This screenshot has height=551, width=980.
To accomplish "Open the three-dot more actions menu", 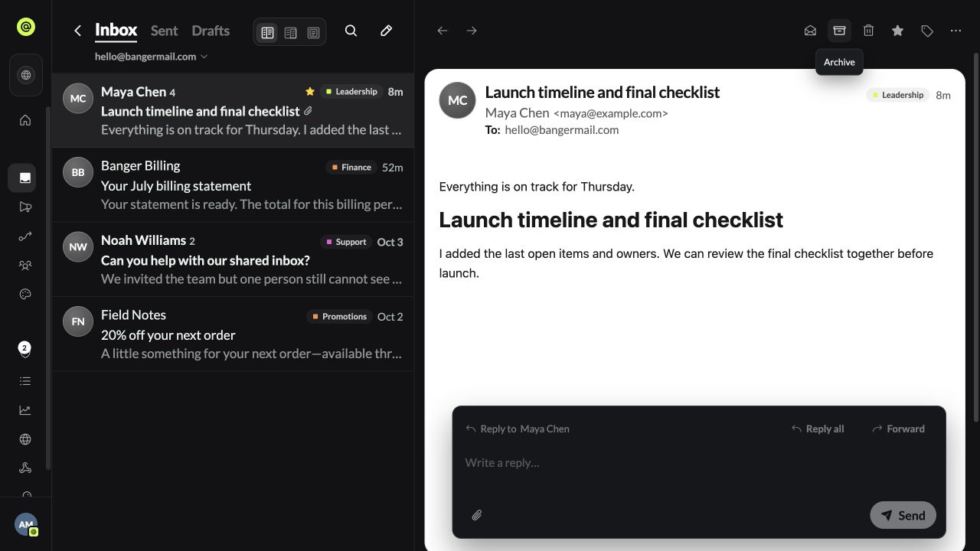I will point(955,31).
